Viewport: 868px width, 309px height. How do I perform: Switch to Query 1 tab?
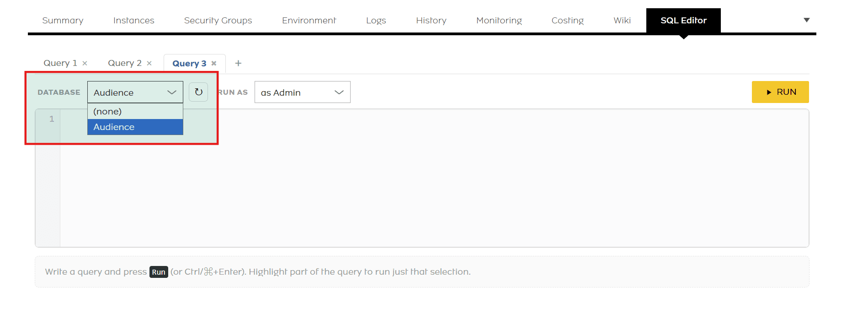tap(60, 63)
